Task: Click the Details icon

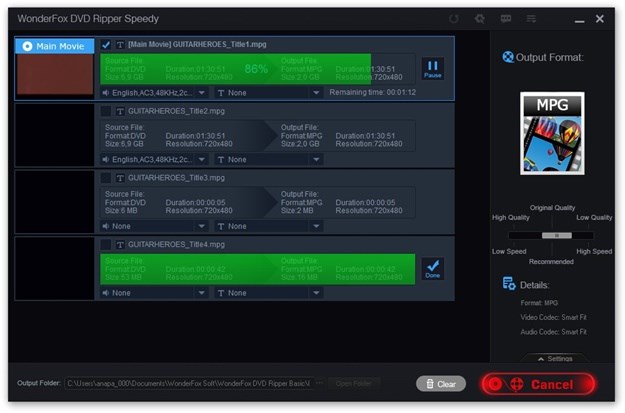Action: pos(509,284)
